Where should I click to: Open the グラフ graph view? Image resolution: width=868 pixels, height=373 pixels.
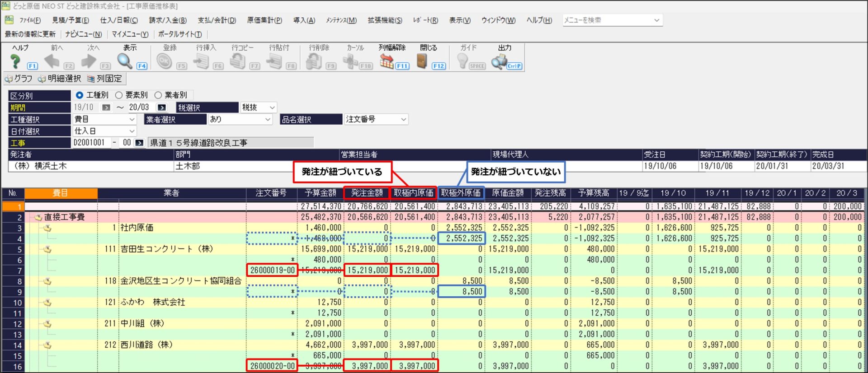pos(19,79)
